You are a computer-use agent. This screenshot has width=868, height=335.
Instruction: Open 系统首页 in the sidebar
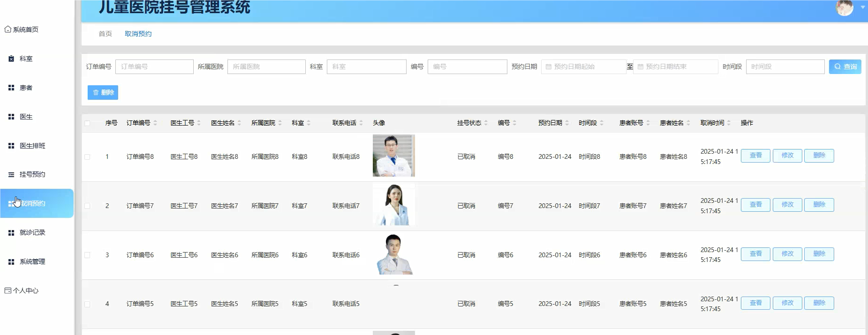click(x=26, y=30)
